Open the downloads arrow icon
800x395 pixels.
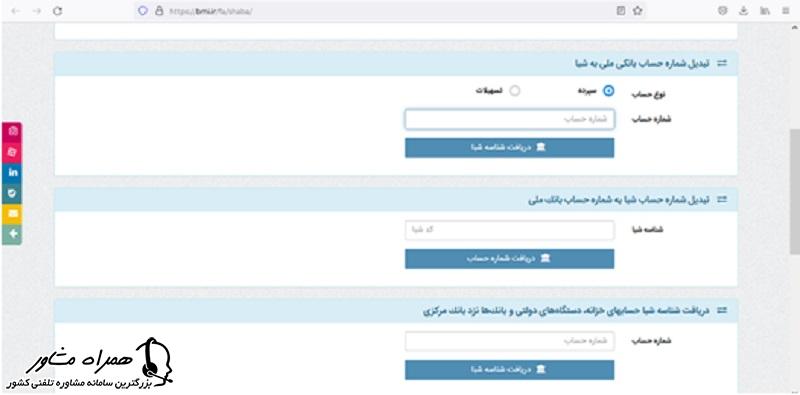point(743,11)
